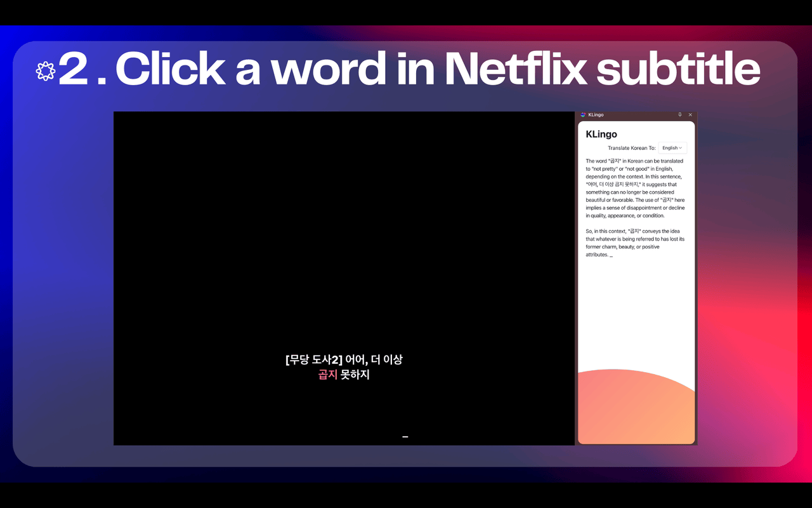Click the paragraph starting "So, in this context"

pos(636,243)
